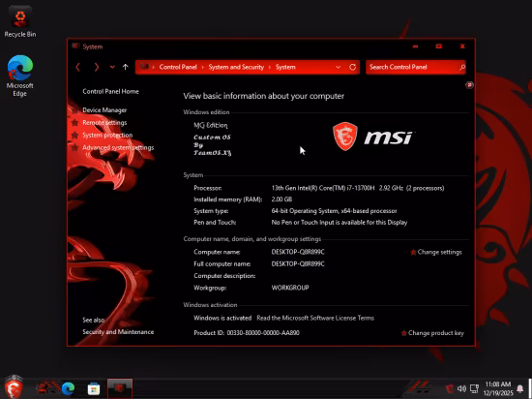Click the shield icon beside Change product key

[403, 333]
